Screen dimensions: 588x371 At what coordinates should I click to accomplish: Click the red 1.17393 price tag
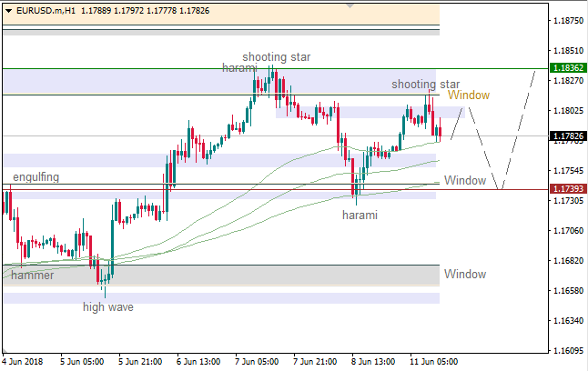coord(568,188)
